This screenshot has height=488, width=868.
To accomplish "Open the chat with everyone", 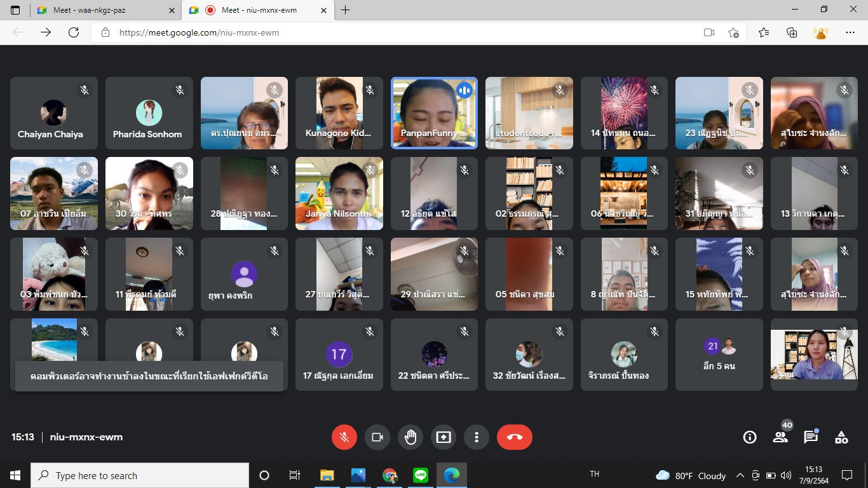I will [x=811, y=437].
